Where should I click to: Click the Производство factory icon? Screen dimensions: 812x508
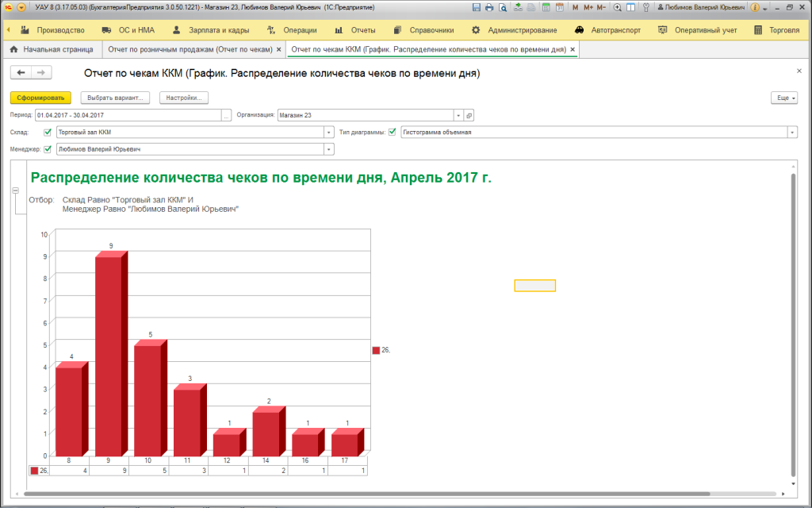pyautogui.click(x=25, y=30)
